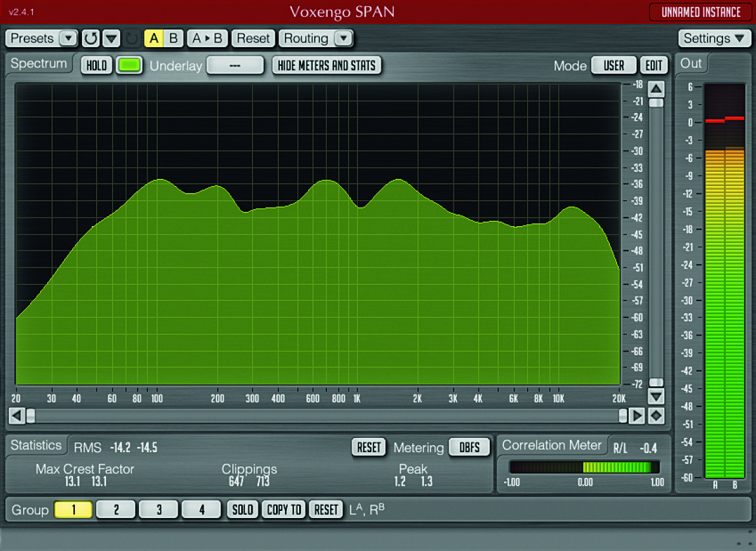The width and height of the screenshot is (756, 551).
Task: Click the green spectrum color swatch
Action: click(129, 65)
